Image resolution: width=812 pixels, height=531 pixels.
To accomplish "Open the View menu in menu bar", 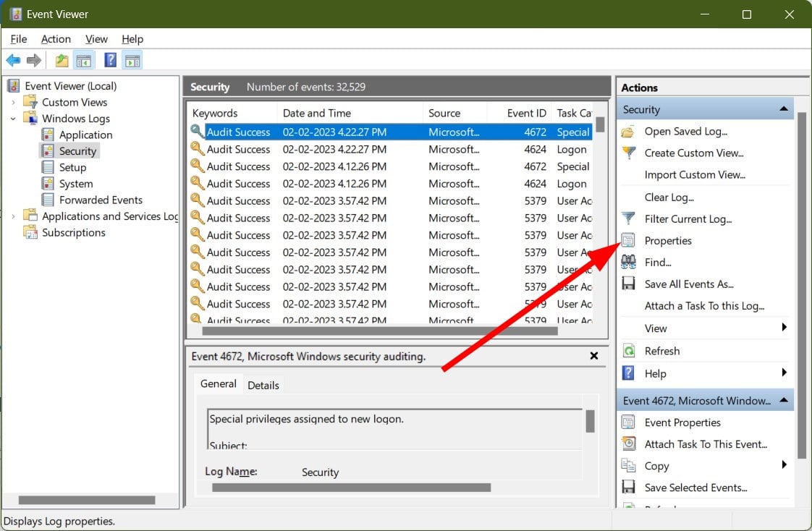I will (96, 39).
